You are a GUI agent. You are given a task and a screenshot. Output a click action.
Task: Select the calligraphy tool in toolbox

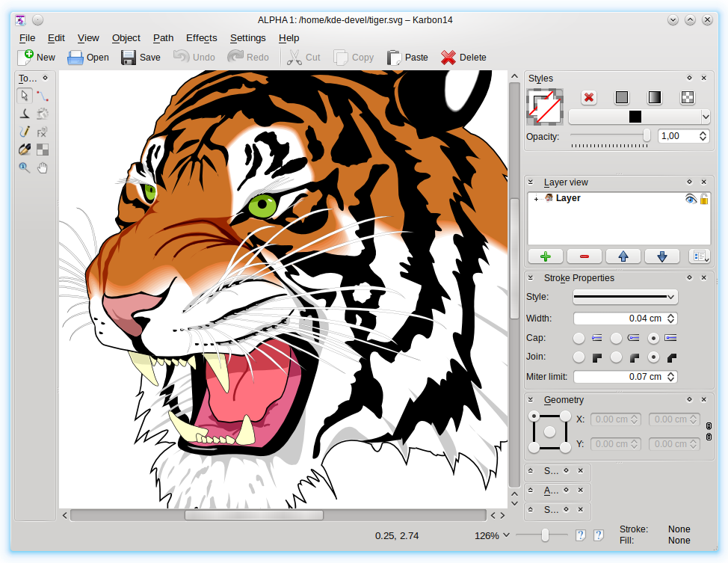[25, 114]
